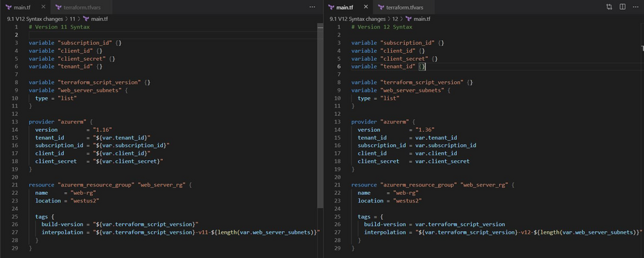Open More Actions menu of Version 11 editor group
This screenshot has height=258, width=644.
point(312,7)
